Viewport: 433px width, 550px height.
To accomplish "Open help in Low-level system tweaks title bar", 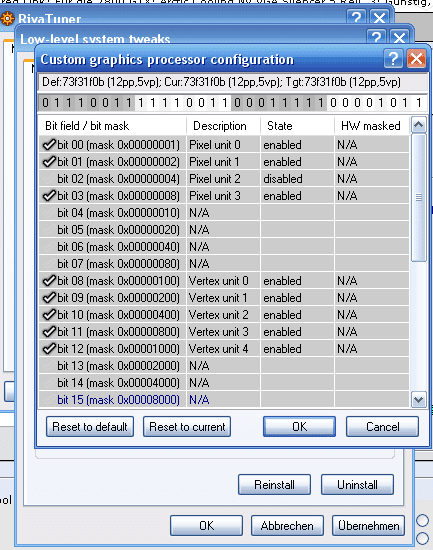I will tap(377, 37).
